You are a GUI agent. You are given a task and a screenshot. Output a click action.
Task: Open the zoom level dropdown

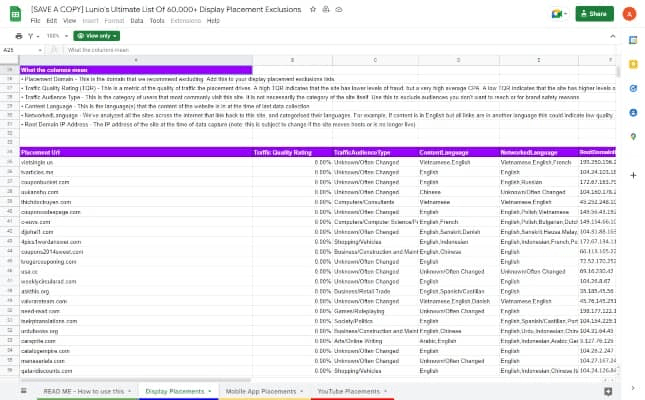[57, 36]
